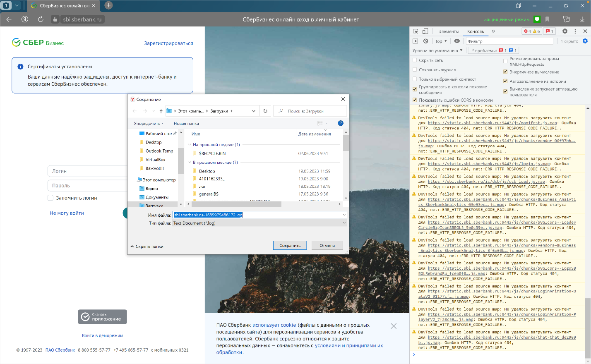The image size is (591, 364).
Task: Focus the Фильтр field in console
Action: (x=509, y=41)
